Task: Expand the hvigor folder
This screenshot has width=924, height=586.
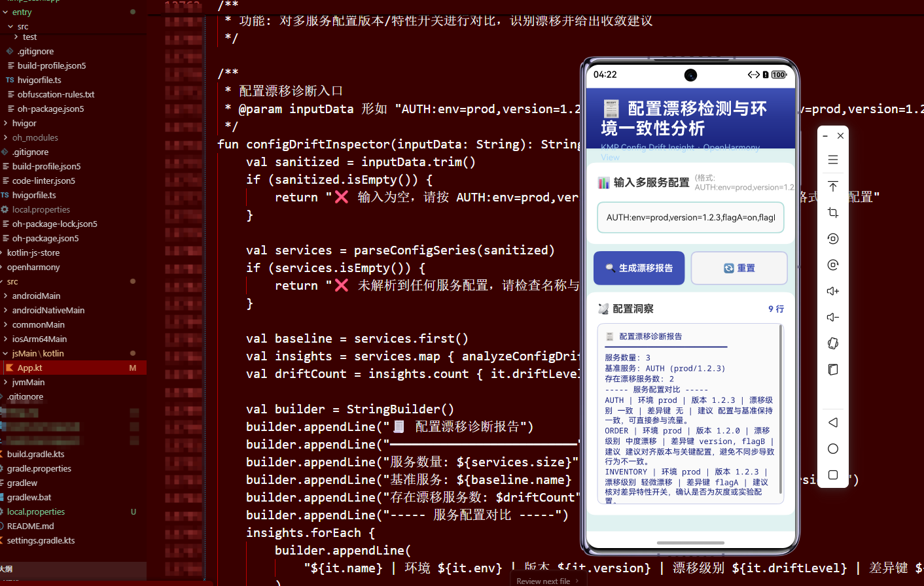Action: tap(5, 123)
